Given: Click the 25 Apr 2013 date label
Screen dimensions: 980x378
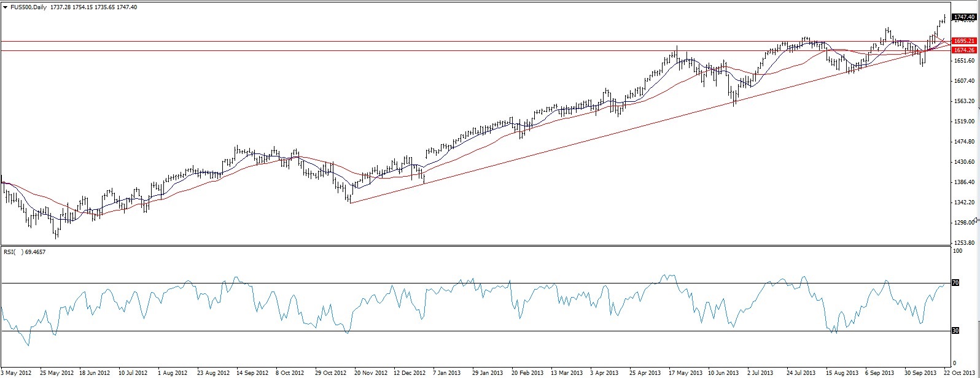Looking at the screenshot, I should tap(645, 372).
